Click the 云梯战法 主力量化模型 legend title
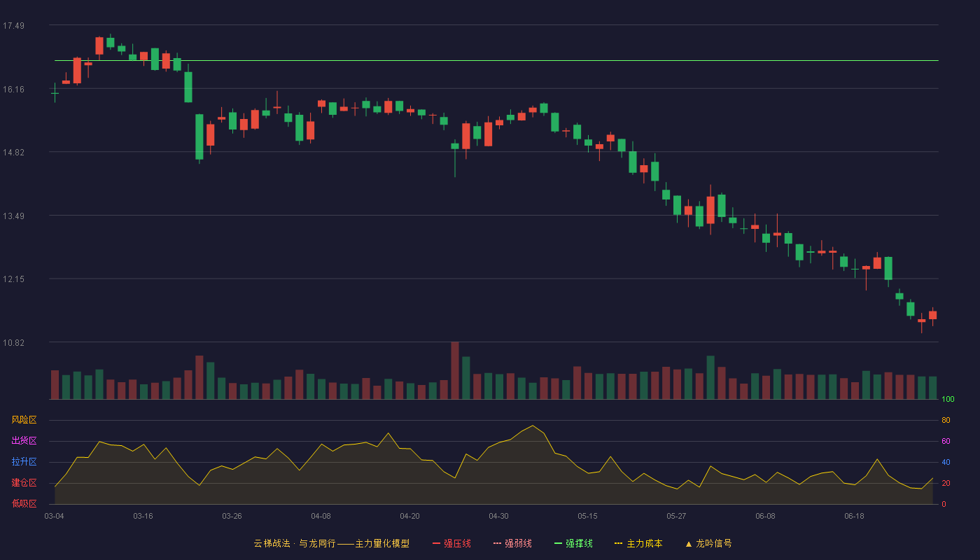This screenshot has width=980, height=560. 332,543
